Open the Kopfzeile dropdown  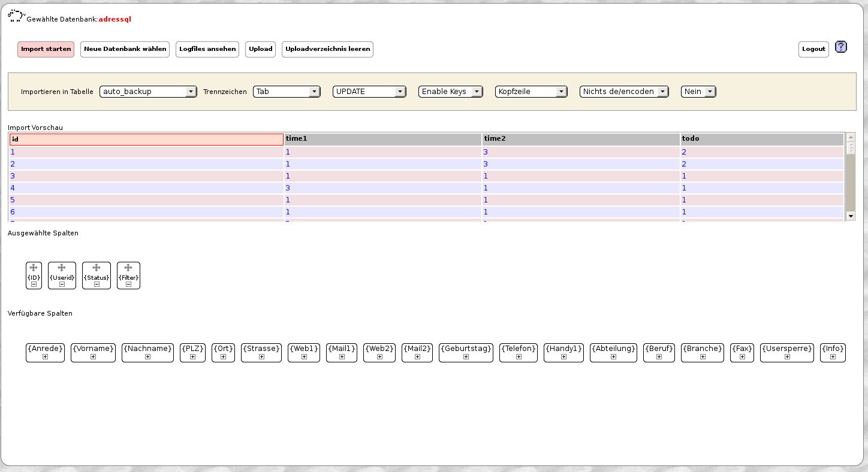(531, 92)
